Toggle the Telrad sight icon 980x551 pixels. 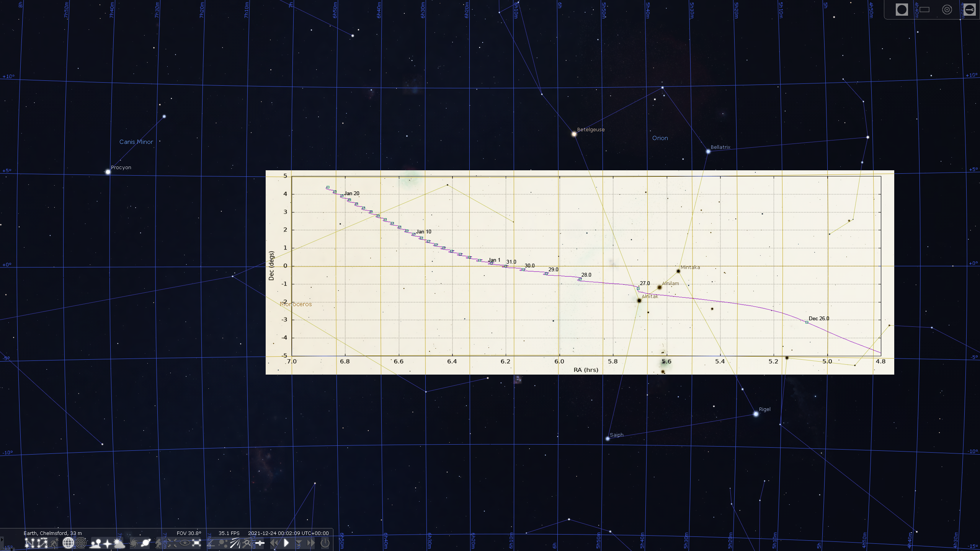coord(947,10)
